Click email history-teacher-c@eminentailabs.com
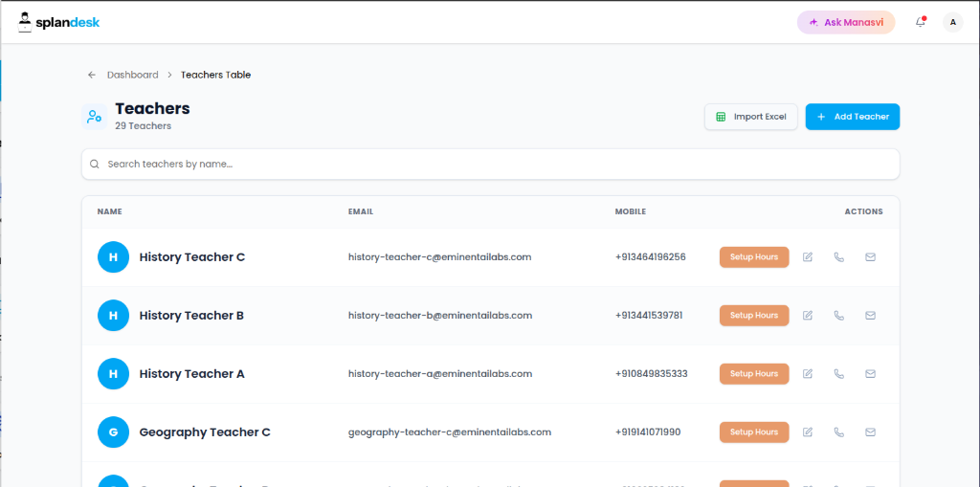Viewport: 980px width, 487px height. coord(440,257)
